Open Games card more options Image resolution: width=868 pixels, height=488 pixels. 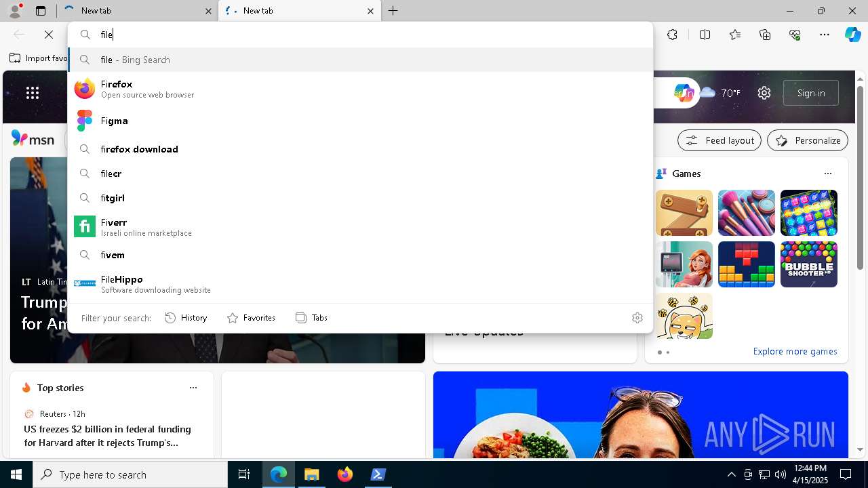[828, 174]
